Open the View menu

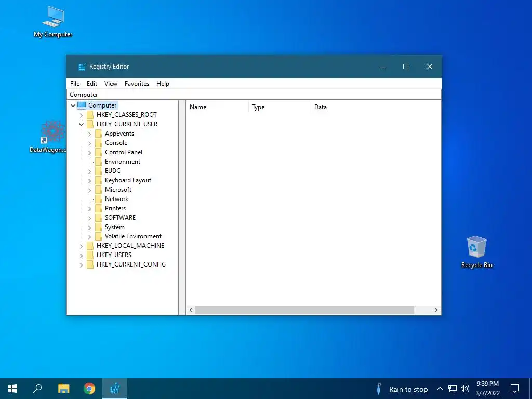(x=111, y=84)
